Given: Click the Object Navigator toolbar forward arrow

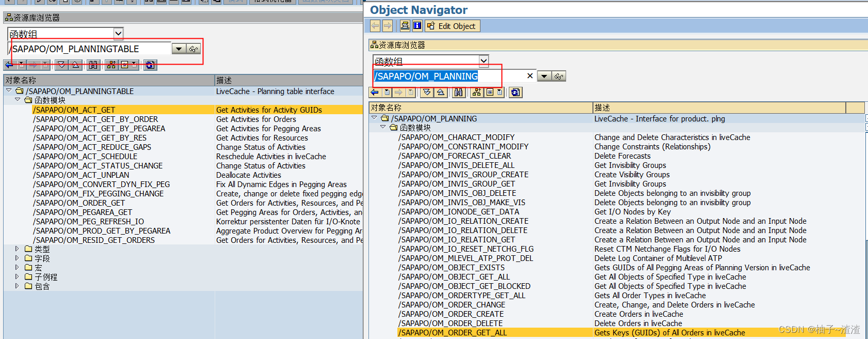Looking at the screenshot, I should (388, 26).
